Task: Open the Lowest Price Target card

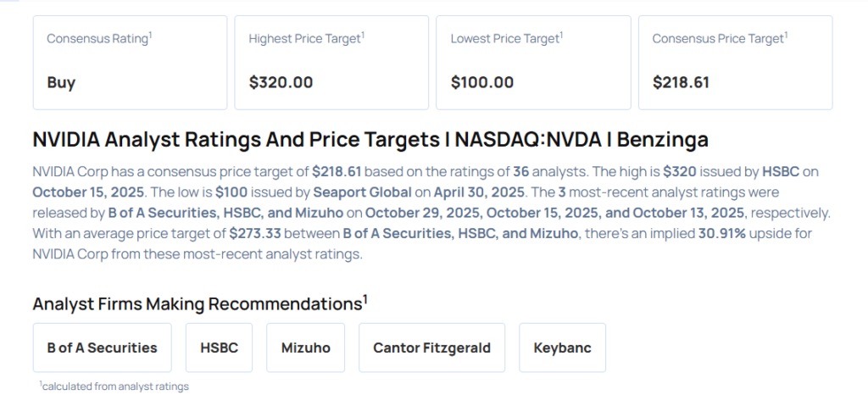Action: click(533, 62)
